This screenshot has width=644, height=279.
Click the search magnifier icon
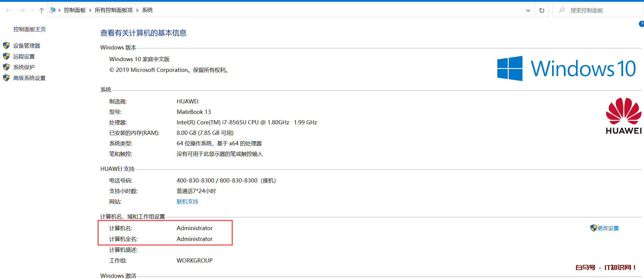tap(561, 10)
